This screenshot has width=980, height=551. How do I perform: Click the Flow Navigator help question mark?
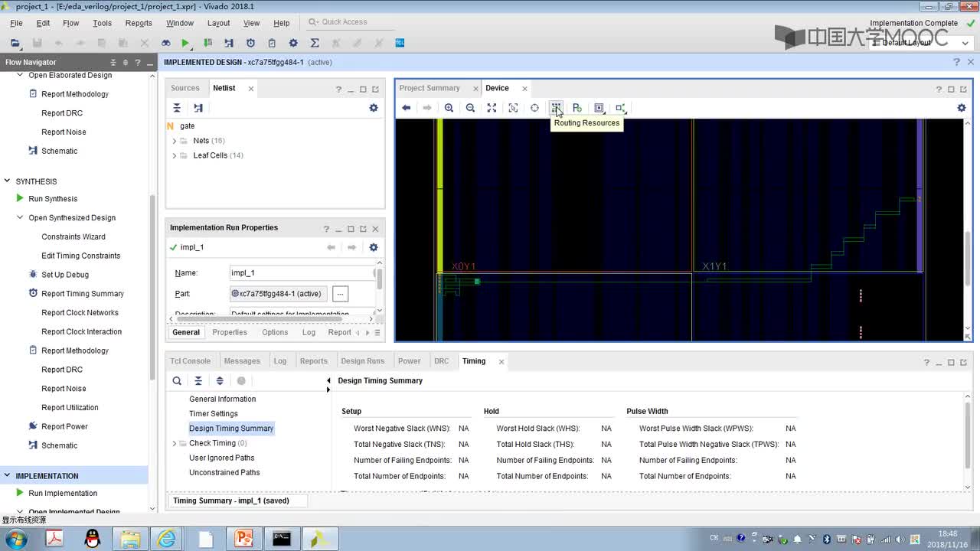pos(139,62)
